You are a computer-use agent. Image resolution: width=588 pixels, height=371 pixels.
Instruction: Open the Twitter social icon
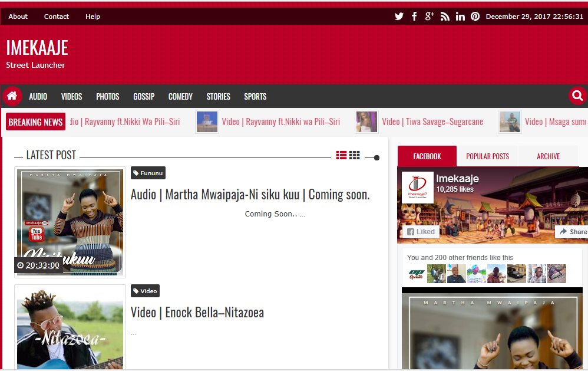click(x=399, y=16)
